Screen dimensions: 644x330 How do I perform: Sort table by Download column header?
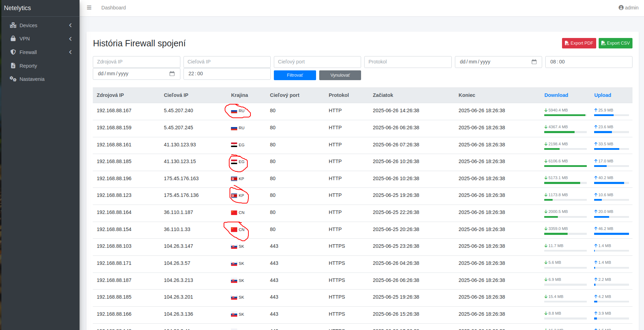(x=556, y=95)
